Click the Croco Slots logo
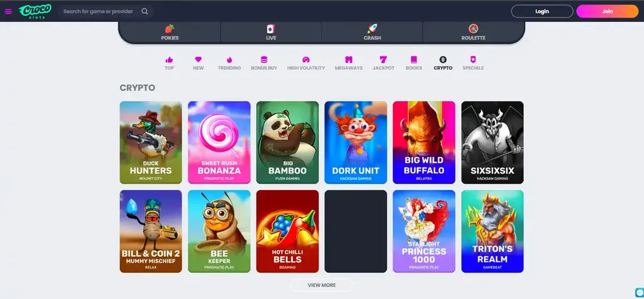The width and height of the screenshot is (644, 299). click(x=35, y=11)
